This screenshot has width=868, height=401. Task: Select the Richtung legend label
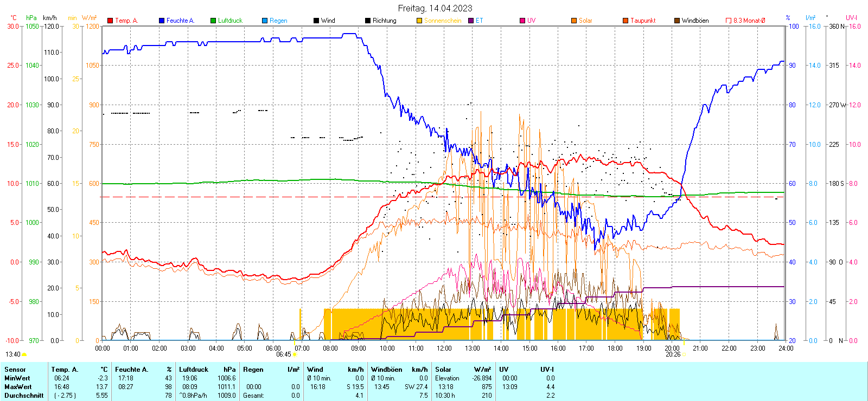point(384,21)
